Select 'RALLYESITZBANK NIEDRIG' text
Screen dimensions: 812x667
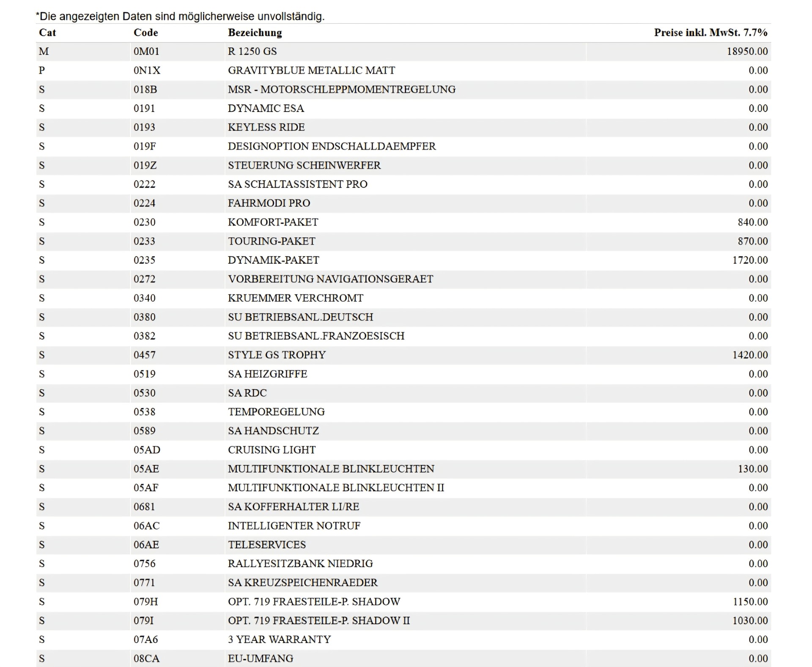tap(301, 564)
